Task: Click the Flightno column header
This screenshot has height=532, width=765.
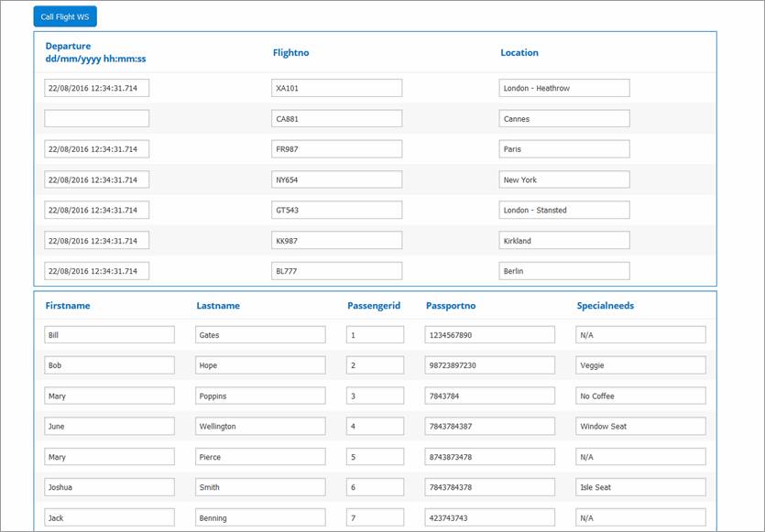Action: pos(290,53)
